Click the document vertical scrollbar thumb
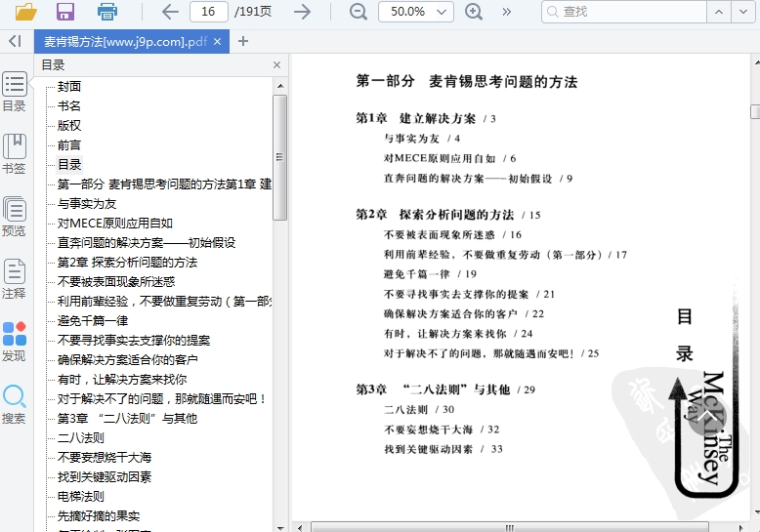The width and height of the screenshot is (760, 532). click(755, 111)
